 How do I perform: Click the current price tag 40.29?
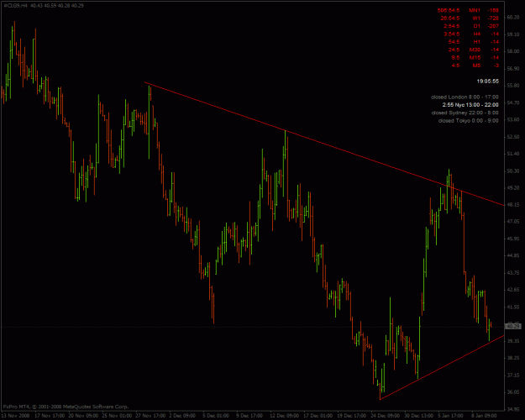pyautogui.click(x=513, y=326)
